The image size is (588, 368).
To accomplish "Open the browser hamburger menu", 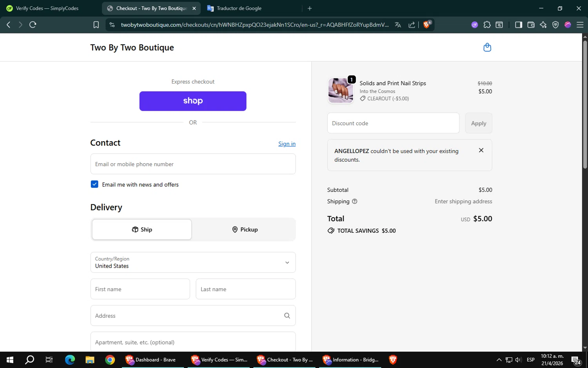I will coord(580,25).
